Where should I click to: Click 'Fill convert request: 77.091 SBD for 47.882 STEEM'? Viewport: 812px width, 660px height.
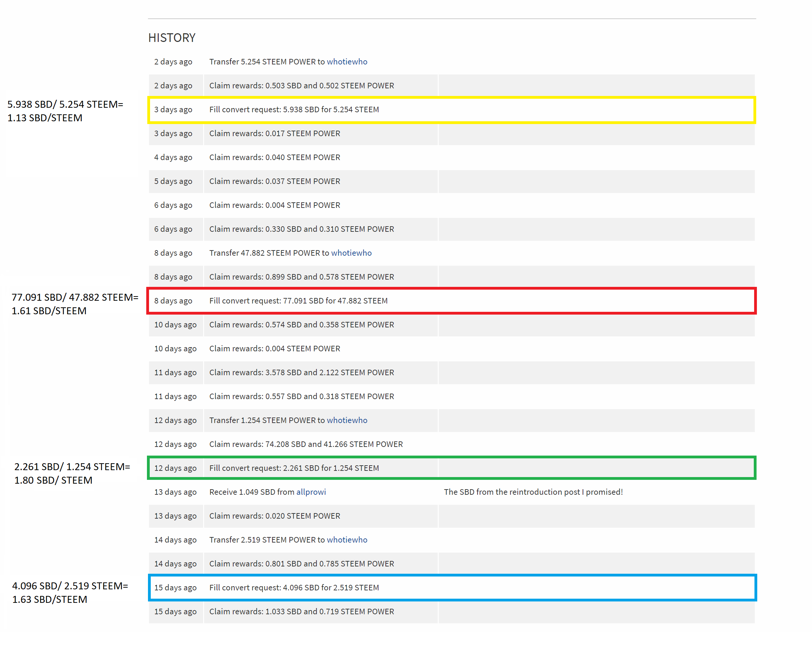tap(298, 301)
